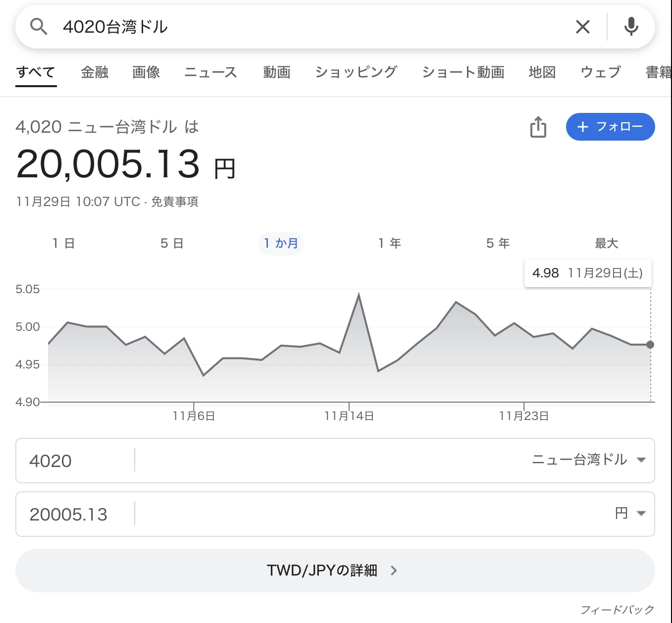This screenshot has width=672, height=623.
Task: Clear the search query with X icon
Action: (x=583, y=27)
